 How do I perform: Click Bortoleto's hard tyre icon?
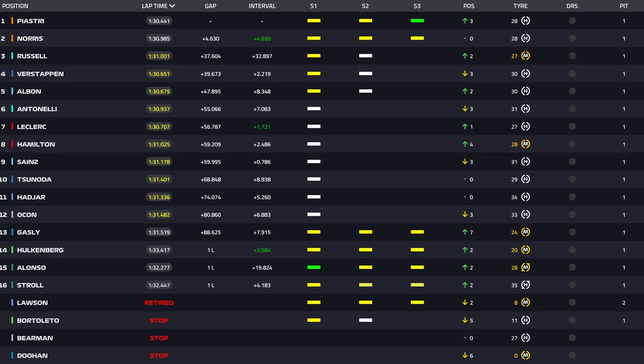tap(526, 320)
